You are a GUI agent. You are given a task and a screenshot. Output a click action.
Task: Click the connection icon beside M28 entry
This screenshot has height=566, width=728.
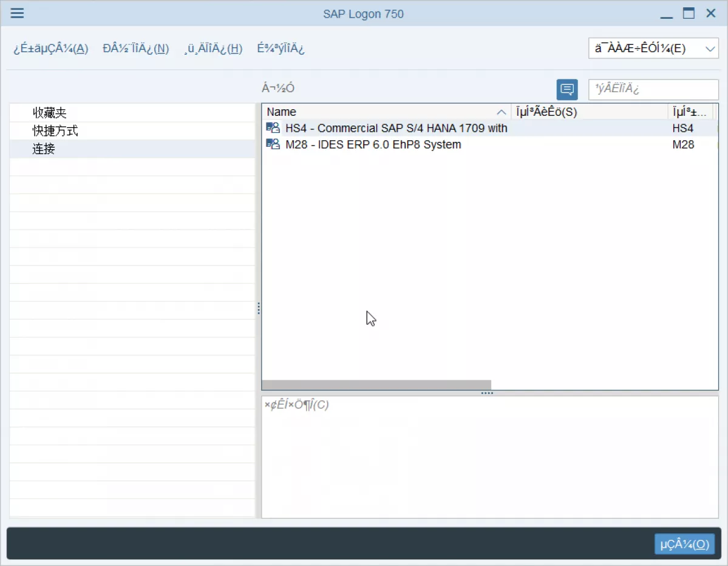[273, 144]
